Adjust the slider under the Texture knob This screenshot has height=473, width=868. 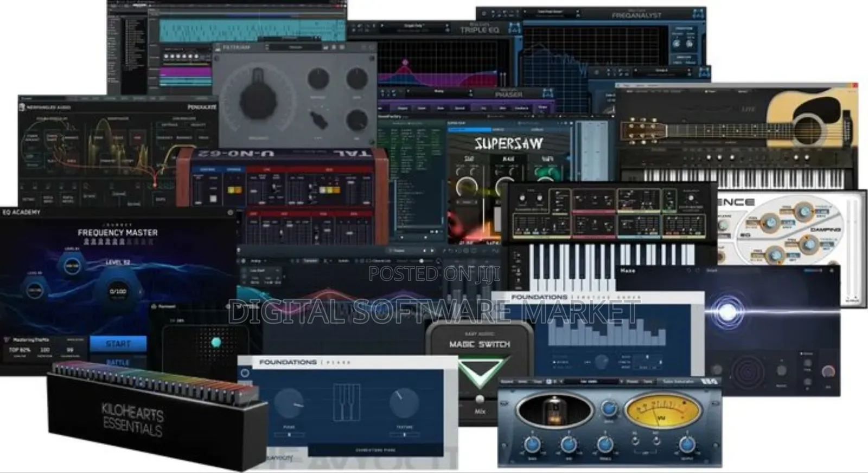pos(405,434)
